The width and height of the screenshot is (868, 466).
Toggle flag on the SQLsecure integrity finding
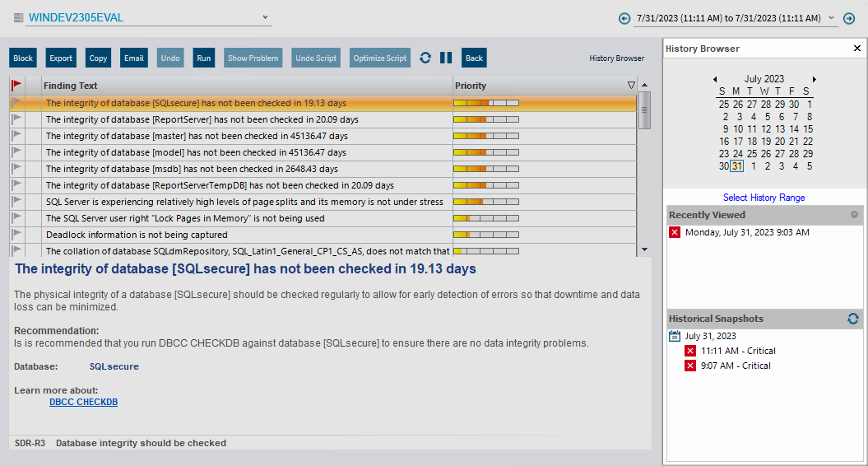(x=16, y=103)
